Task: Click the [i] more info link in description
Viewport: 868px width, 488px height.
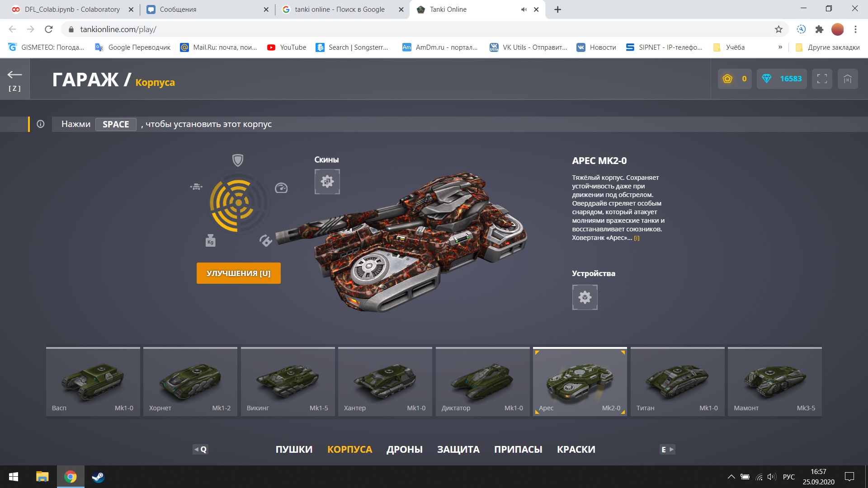Action: coord(637,238)
